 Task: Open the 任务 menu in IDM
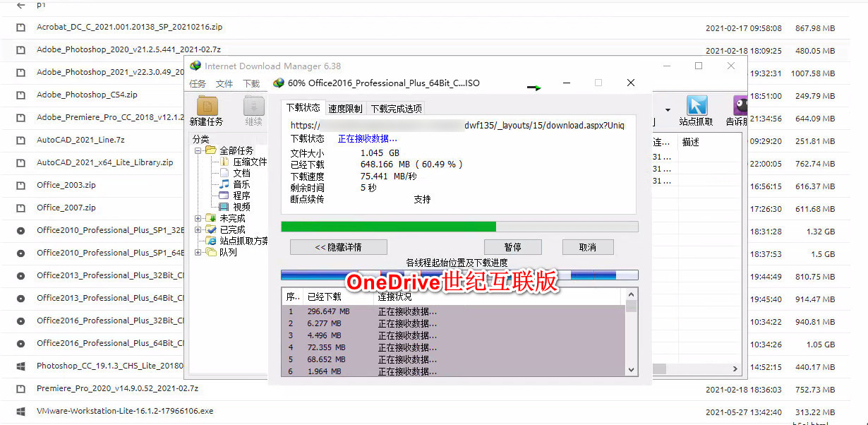pos(198,83)
